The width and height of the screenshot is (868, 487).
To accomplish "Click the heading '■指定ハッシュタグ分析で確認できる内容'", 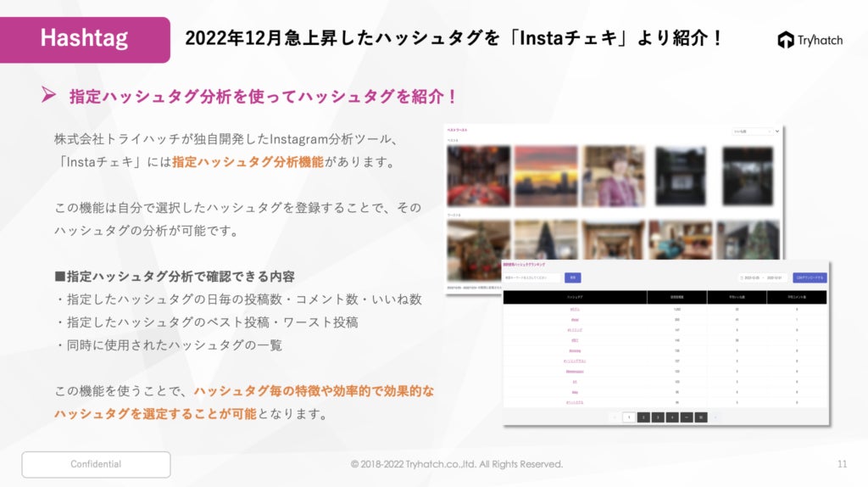I will pyautogui.click(x=175, y=277).
